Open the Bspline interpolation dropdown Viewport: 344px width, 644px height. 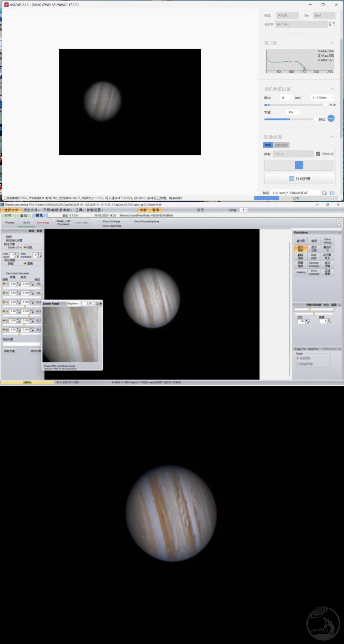74,304
